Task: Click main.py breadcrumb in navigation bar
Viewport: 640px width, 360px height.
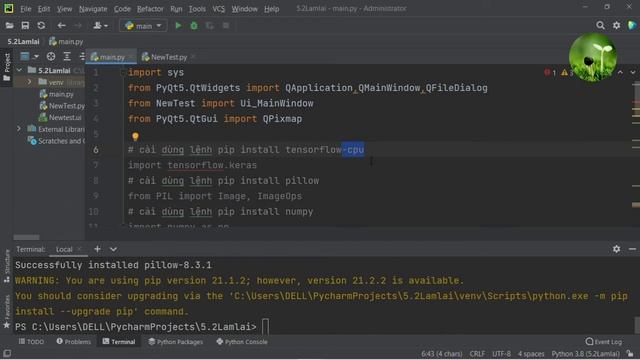Action: pyautogui.click(x=66, y=41)
